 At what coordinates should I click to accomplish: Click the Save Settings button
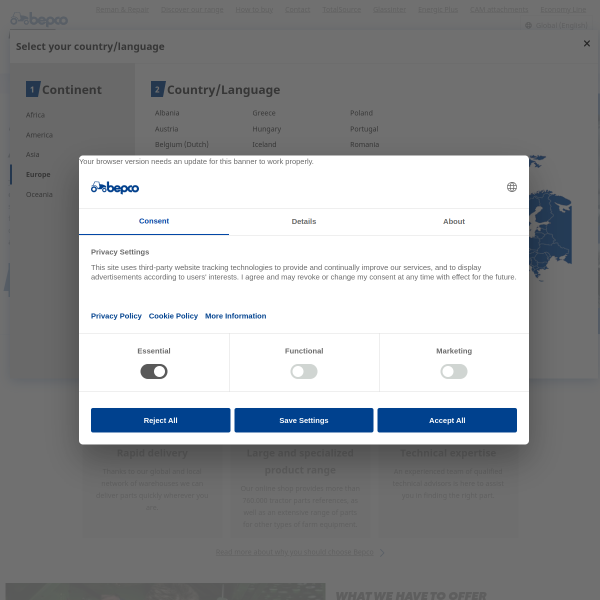click(304, 420)
